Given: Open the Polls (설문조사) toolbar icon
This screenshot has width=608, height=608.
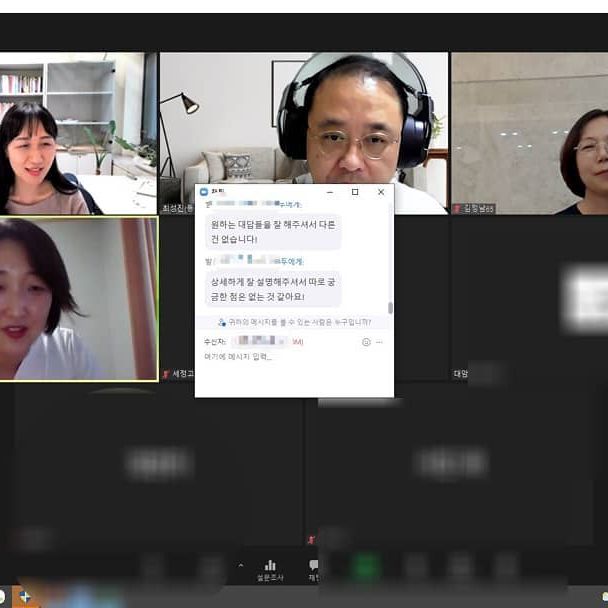Looking at the screenshot, I should (x=270, y=566).
